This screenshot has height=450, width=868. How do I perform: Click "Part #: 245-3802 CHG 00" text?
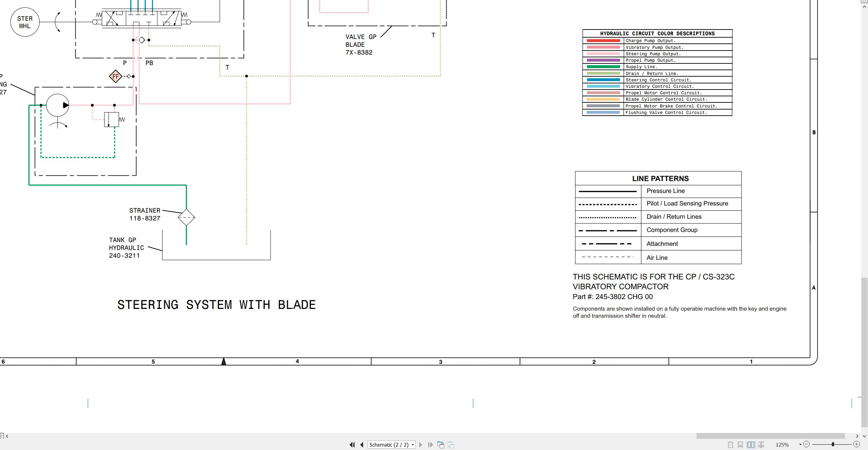(x=613, y=297)
